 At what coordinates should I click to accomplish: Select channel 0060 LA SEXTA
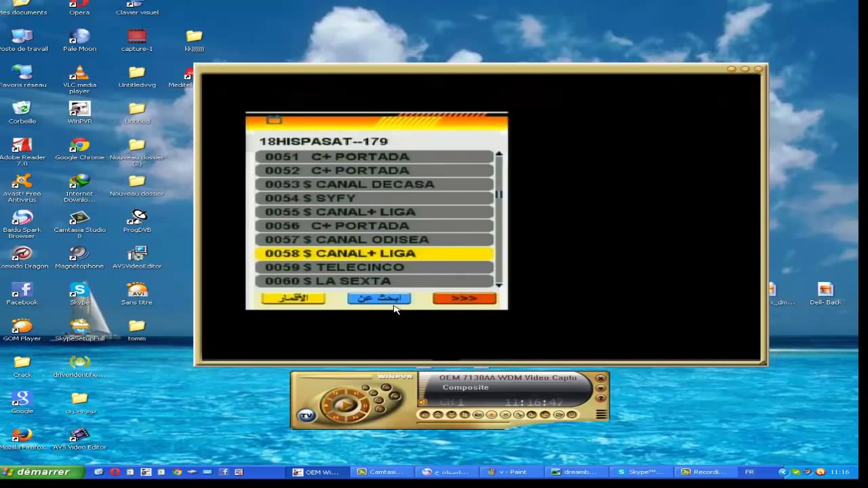tap(374, 281)
